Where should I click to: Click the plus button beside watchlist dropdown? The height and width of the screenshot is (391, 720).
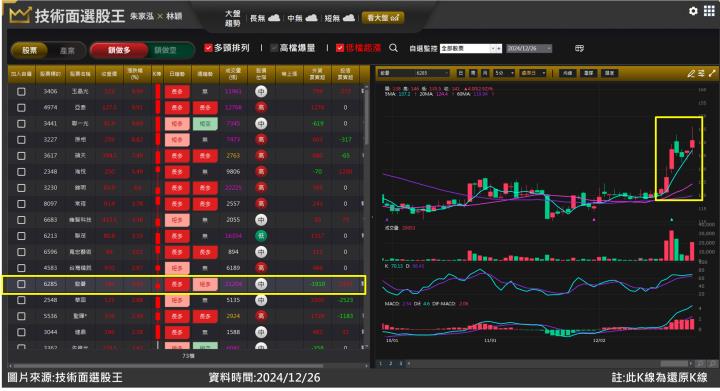coord(499,48)
